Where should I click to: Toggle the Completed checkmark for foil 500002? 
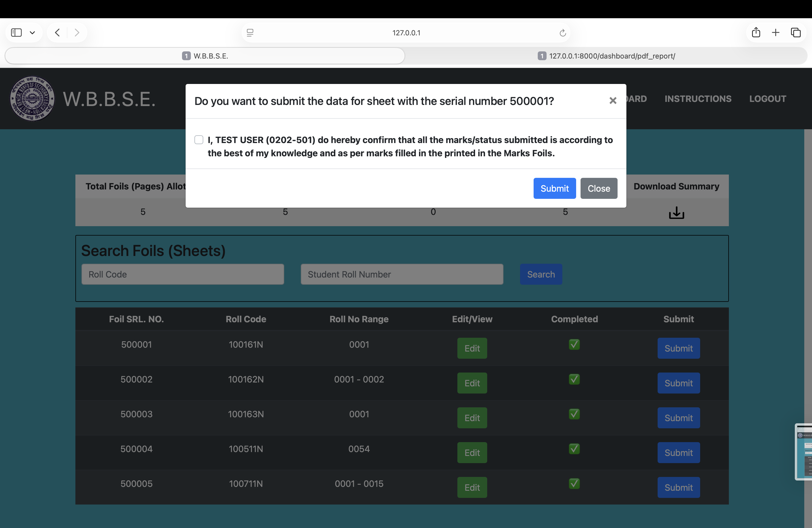[574, 379]
